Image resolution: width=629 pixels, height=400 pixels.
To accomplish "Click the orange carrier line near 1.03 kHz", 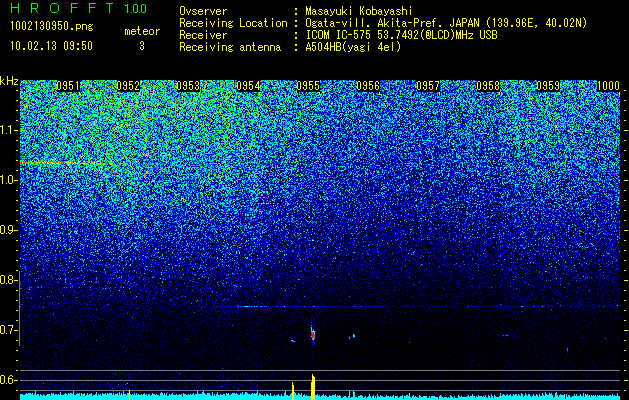I will point(68,163).
